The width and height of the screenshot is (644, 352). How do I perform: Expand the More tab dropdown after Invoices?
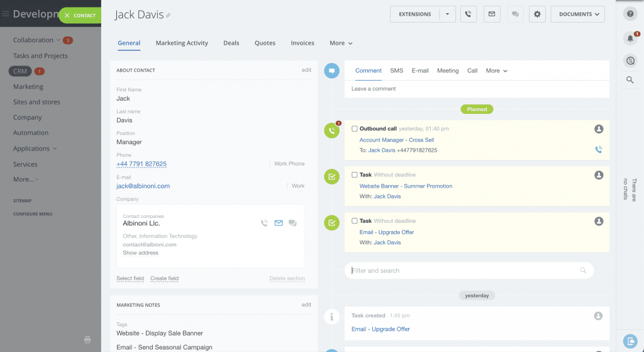point(341,43)
